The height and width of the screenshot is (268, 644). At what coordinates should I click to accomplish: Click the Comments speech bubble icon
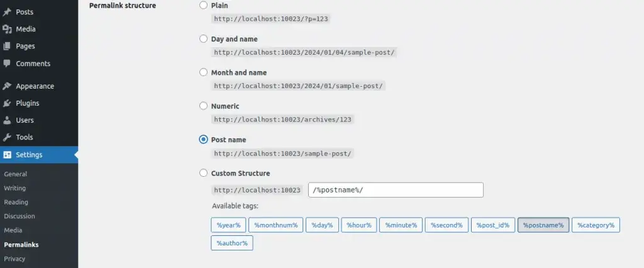coord(6,64)
